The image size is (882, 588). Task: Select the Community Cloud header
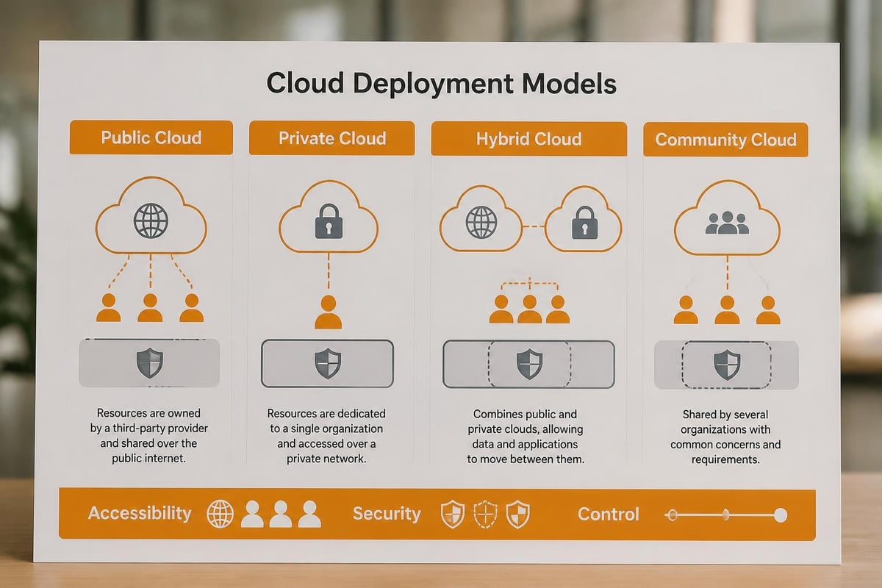[x=725, y=140]
